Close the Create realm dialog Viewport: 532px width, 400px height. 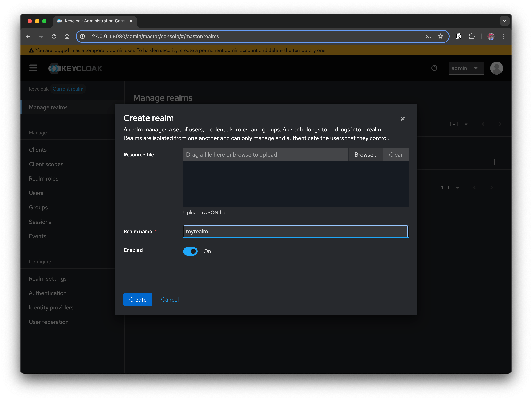point(402,119)
